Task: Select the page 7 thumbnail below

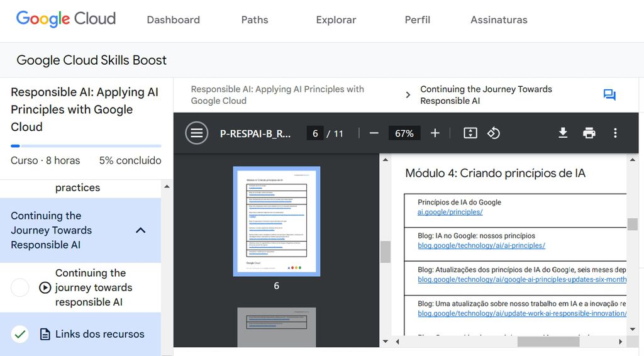Action: (x=277, y=327)
